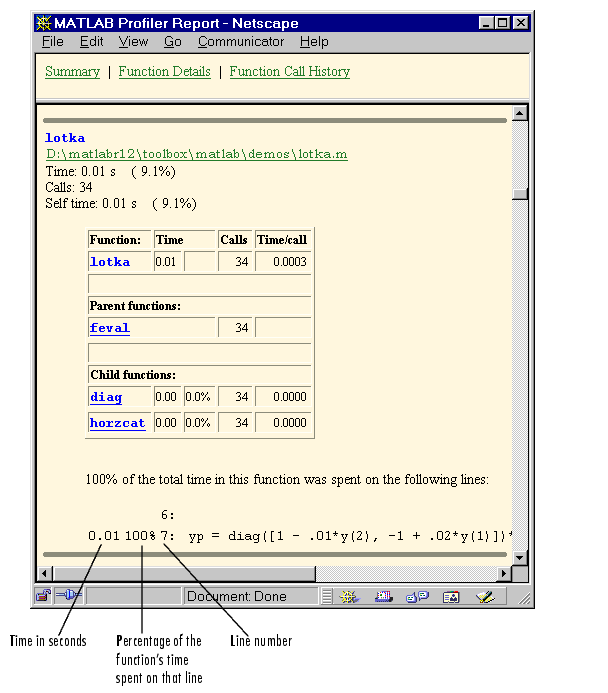This screenshot has width=608, height=693.
Task: Open the Communicator menu
Action: [241, 42]
